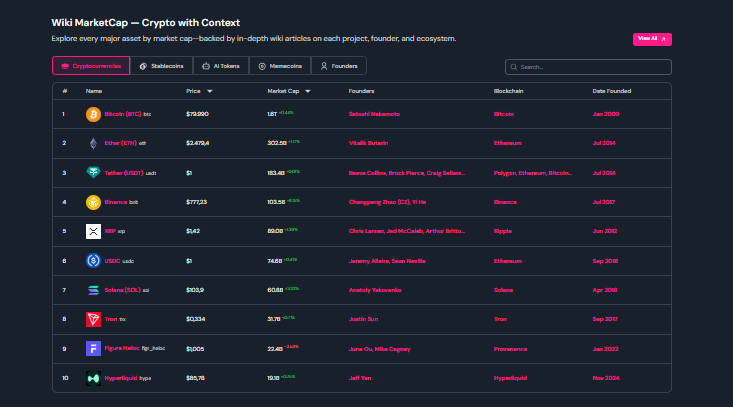Click the Ether diamond logo icon
This screenshot has height=407, width=733.
pyautogui.click(x=93, y=143)
